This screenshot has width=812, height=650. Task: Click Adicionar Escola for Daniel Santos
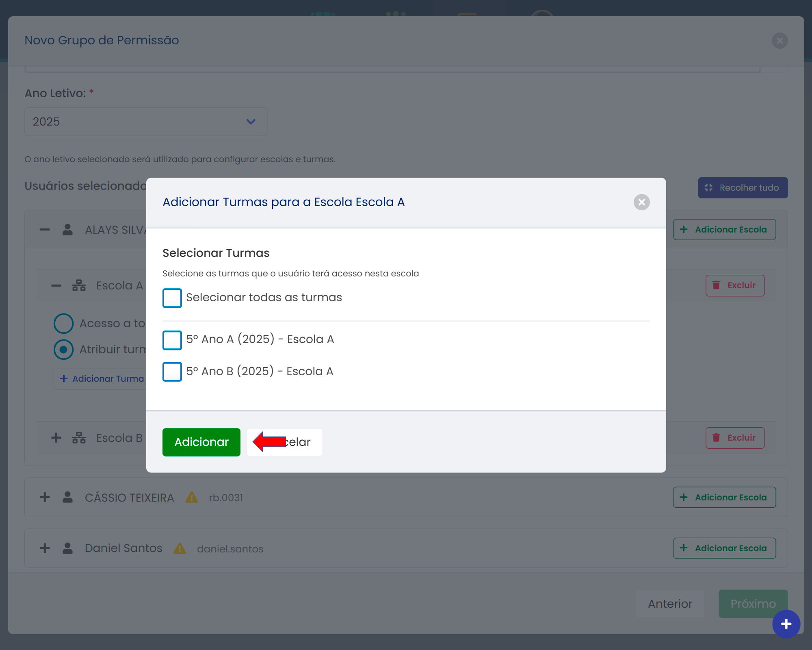point(724,548)
